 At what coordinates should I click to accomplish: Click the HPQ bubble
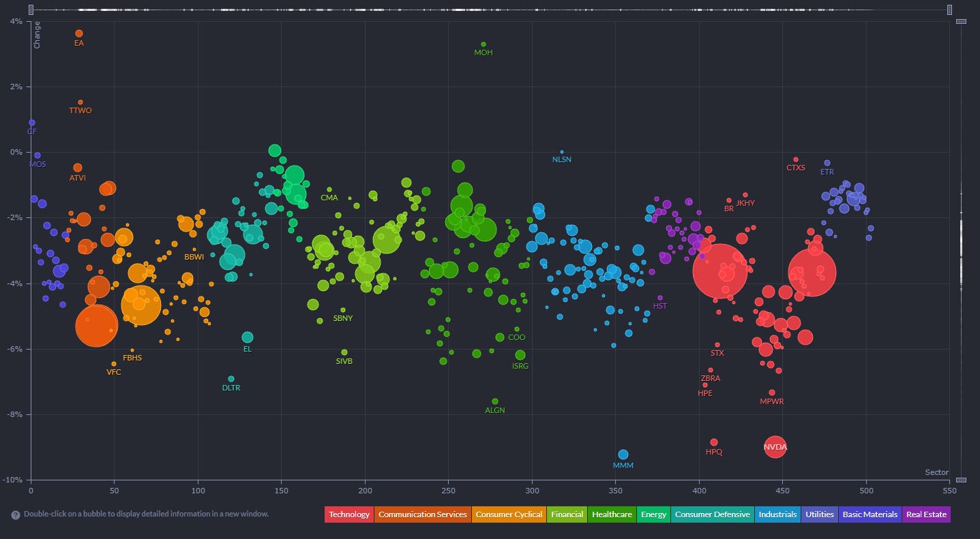click(714, 442)
